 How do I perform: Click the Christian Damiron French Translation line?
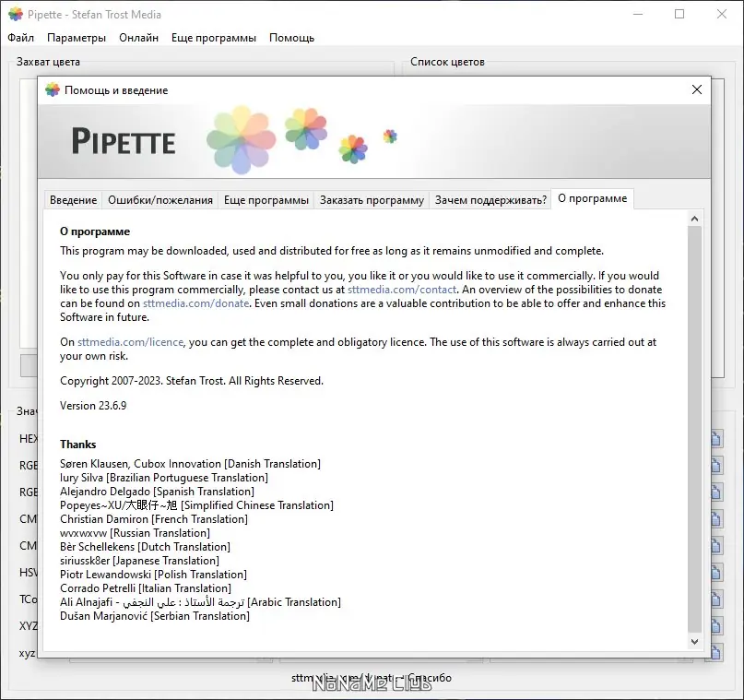pos(154,519)
